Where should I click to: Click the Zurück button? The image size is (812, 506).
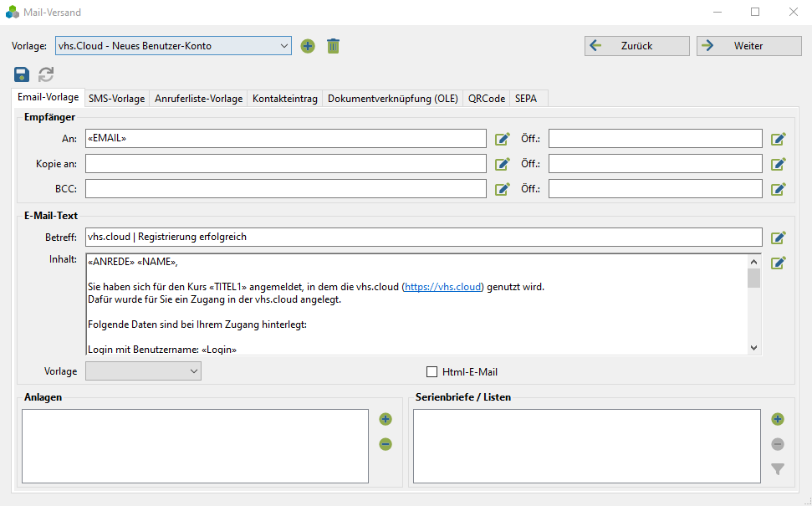(637, 45)
